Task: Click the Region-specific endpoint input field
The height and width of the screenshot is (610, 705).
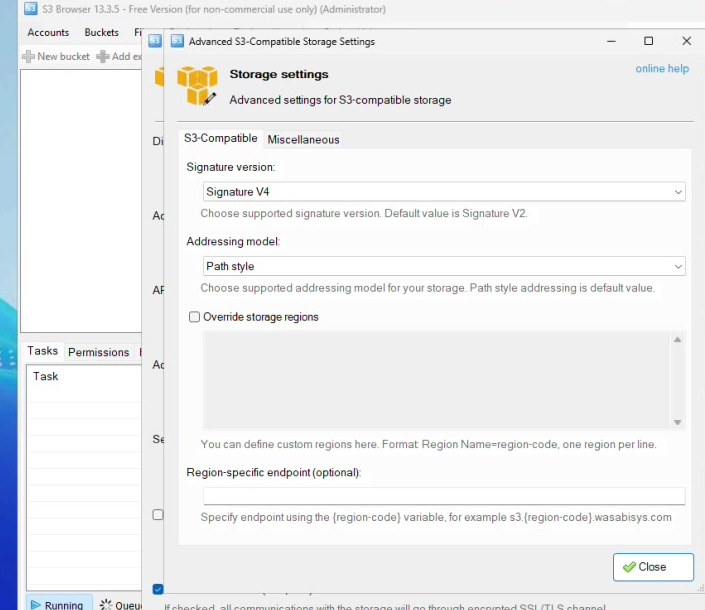Action: coord(444,496)
